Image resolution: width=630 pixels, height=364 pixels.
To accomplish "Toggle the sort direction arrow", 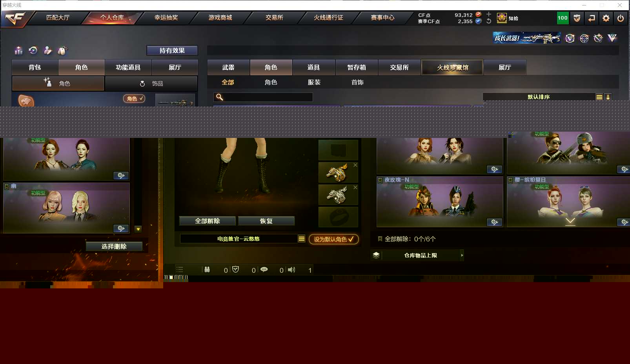I will [608, 97].
